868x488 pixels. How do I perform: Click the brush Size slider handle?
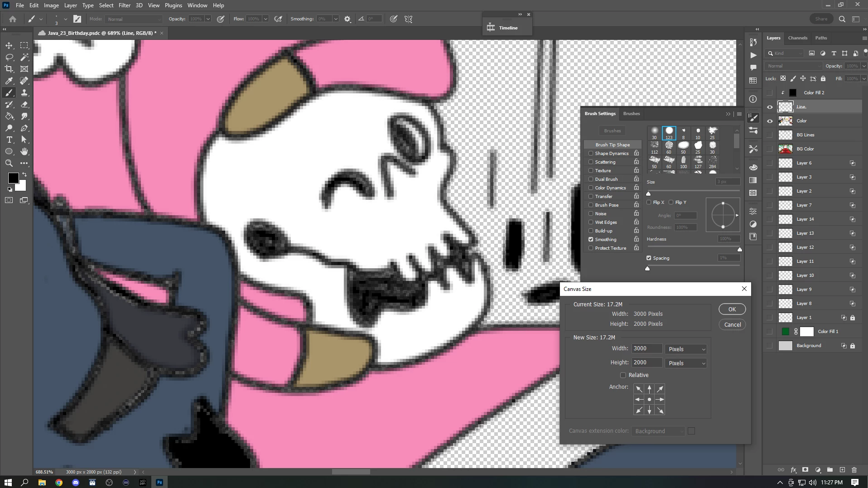pos(648,193)
